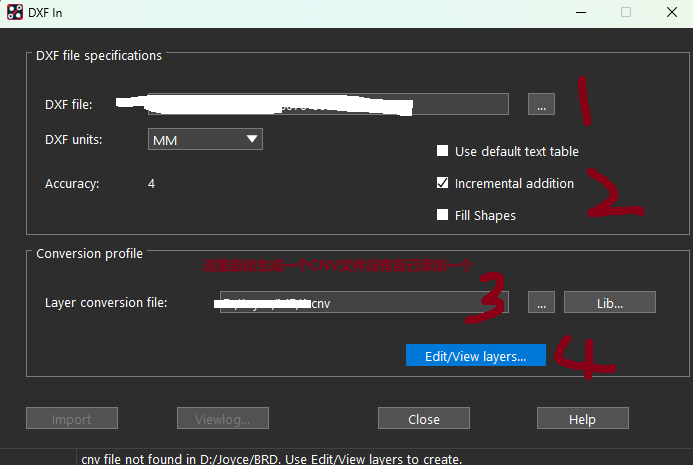Screen dimensions: 693x465
Task: Close the DXF In window
Action: point(672,12)
